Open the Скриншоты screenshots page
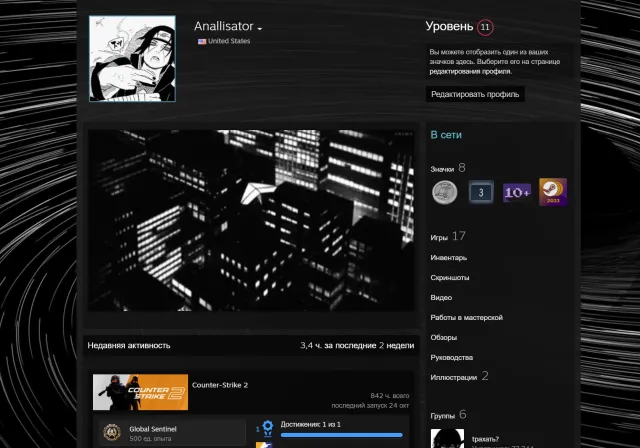640x448 pixels. [450, 278]
